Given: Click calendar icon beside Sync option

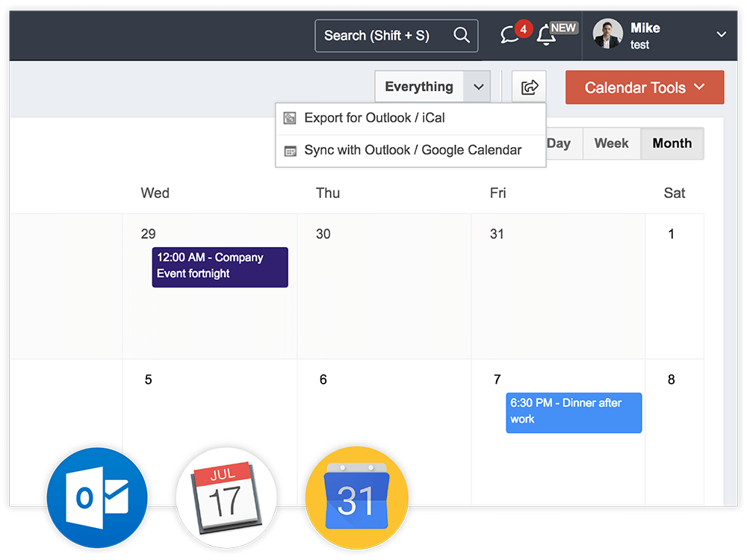Looking at the screenshot, I should pos(290,152).
